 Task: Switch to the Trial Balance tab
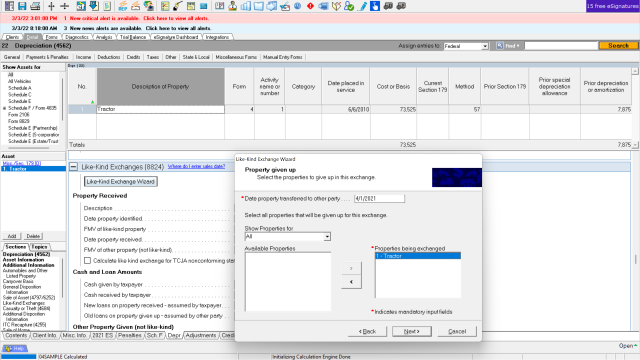tap(133, 37)
